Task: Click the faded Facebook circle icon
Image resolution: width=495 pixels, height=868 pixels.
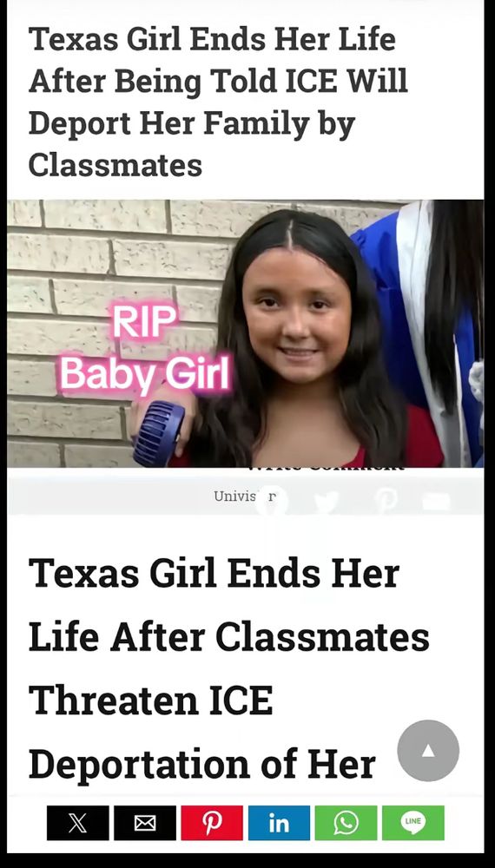Action: click(x=271, y=501)
